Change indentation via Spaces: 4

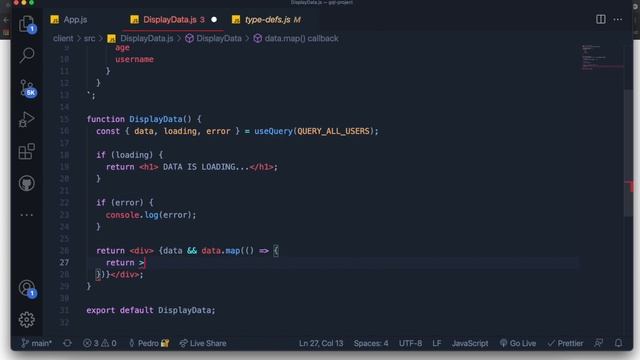coord(371,343)
